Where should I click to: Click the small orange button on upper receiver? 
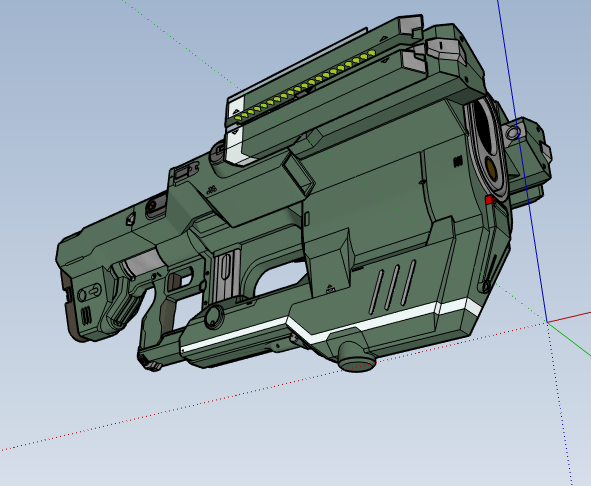pos(152,205)
